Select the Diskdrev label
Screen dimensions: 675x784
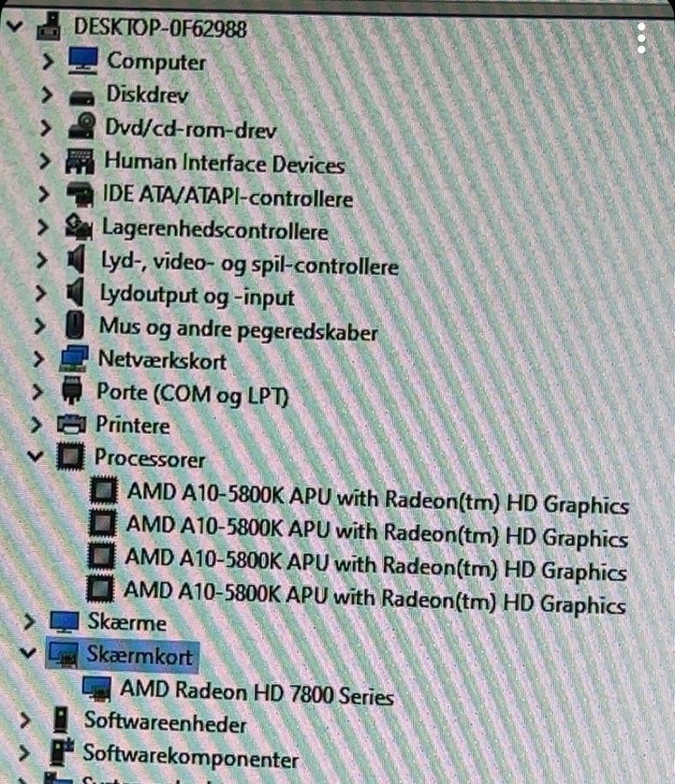pyautogui.click(x=148, y=94)
